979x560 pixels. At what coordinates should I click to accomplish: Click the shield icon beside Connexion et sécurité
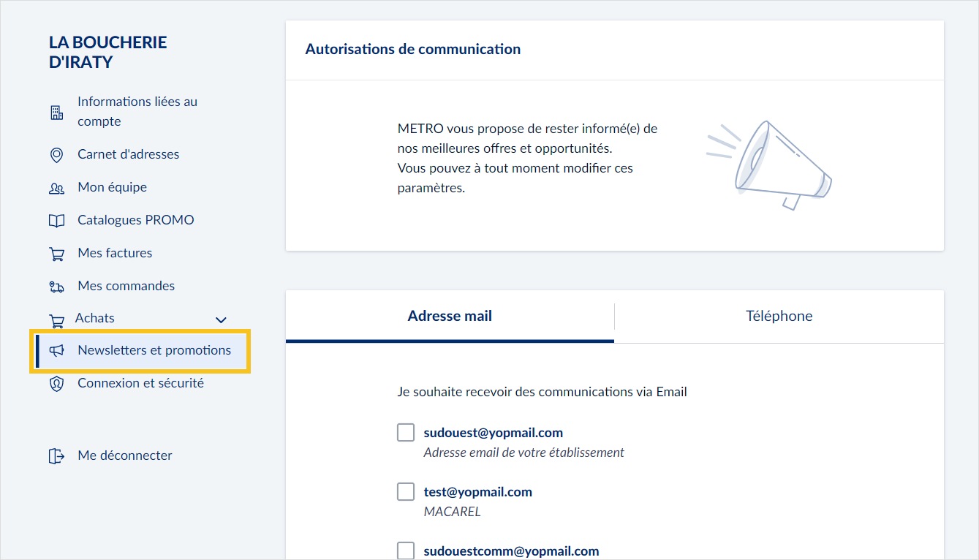coord(57,383)
